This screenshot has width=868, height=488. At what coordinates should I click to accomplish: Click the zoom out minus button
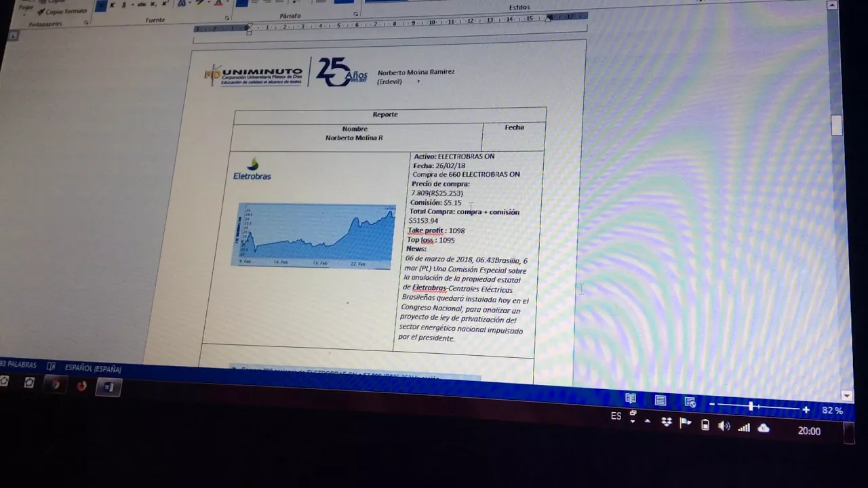[711, 405]
